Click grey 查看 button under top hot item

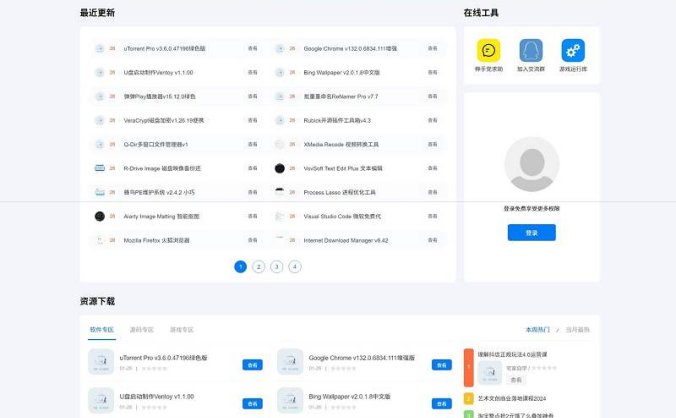516,380
